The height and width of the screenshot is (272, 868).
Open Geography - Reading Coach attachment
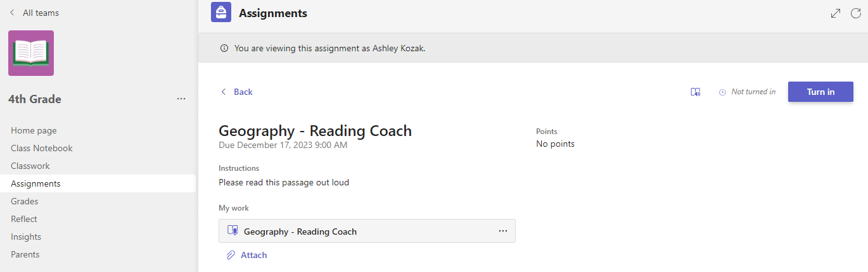click(x=300, y=232)
